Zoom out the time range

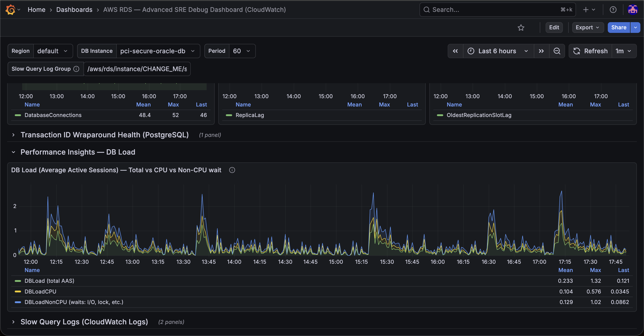[x=557, y=51]
